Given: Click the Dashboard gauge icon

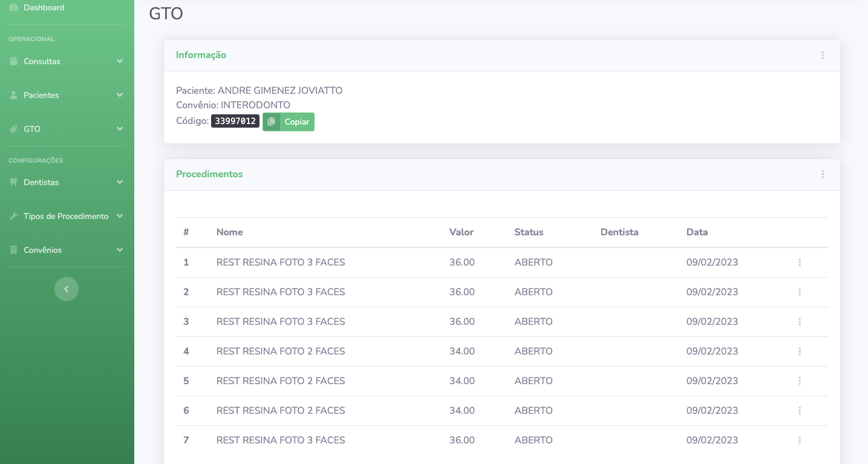Looking at the screenshot, I should tap(14, 7).
